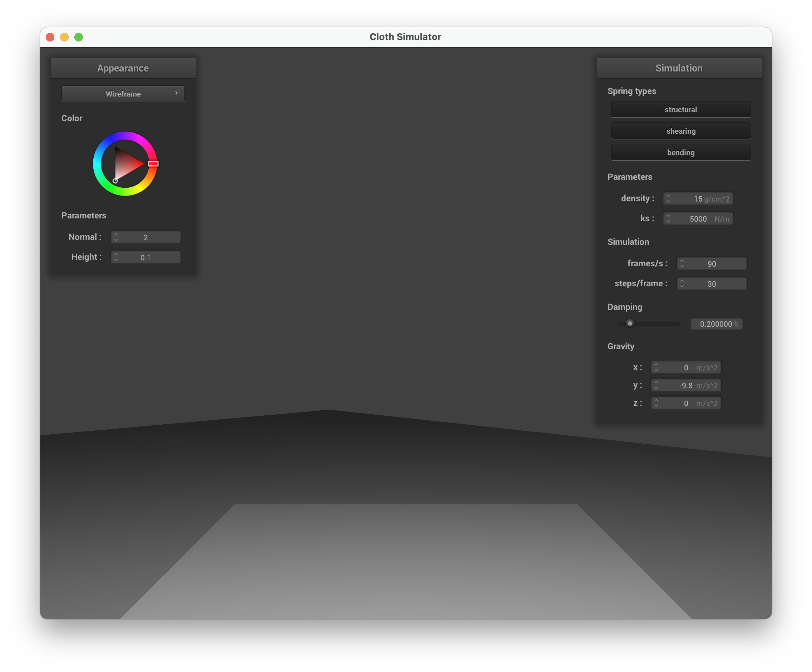Click the green zoom window button

pyautogui.click(x=79, y=37)
